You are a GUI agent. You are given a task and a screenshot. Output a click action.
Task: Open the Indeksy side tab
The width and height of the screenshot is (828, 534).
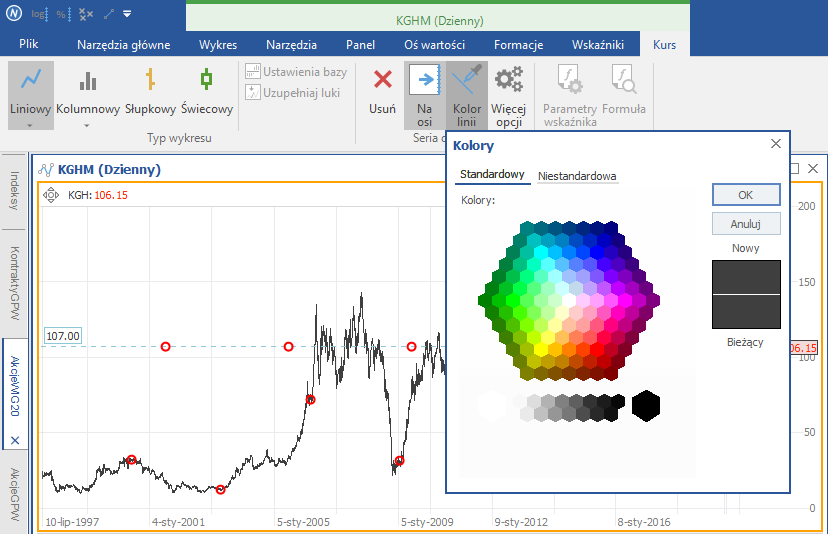[14, 191]
